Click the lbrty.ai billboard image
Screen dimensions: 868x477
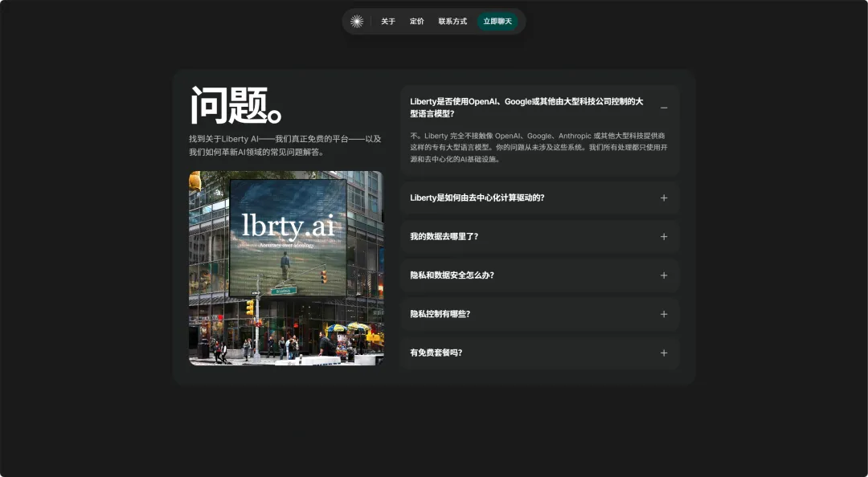pos(286,268)
